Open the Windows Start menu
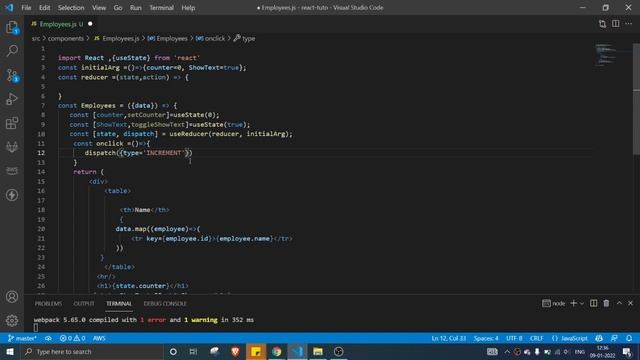 pyautogui.click(x=10, y=351)
